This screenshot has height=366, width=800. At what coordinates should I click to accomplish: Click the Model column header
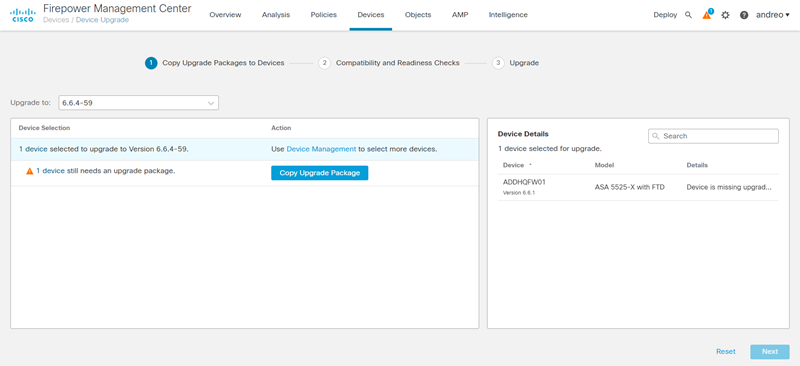pyautogui.click(x=604, y=165)
